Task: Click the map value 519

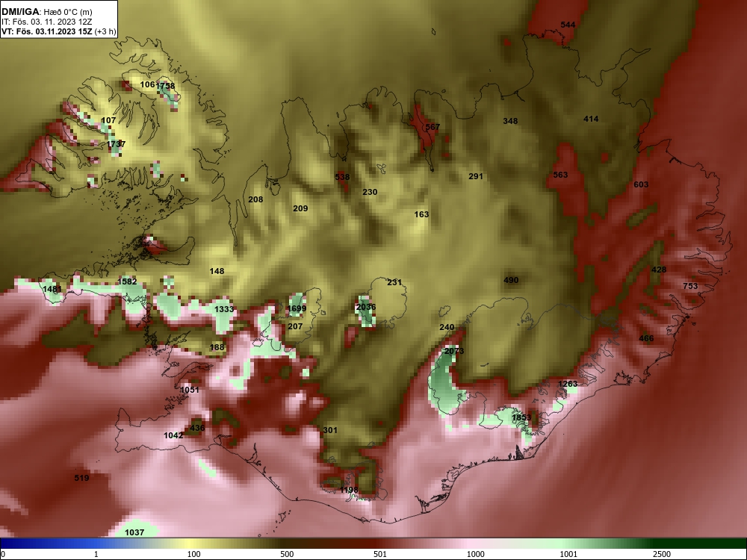Action: pos(81,478)
